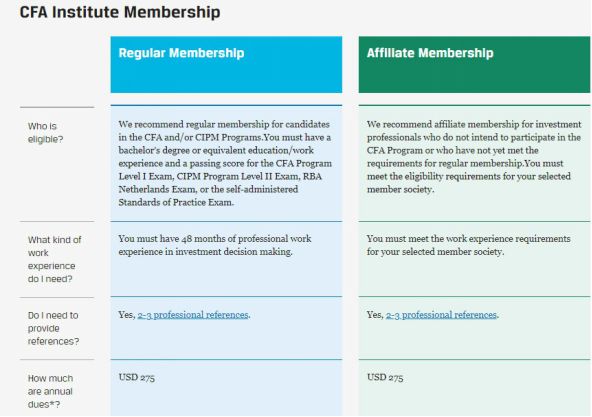Select 'What kind of work experience' row label
592x417 pixels.
(x=55, y=259)
